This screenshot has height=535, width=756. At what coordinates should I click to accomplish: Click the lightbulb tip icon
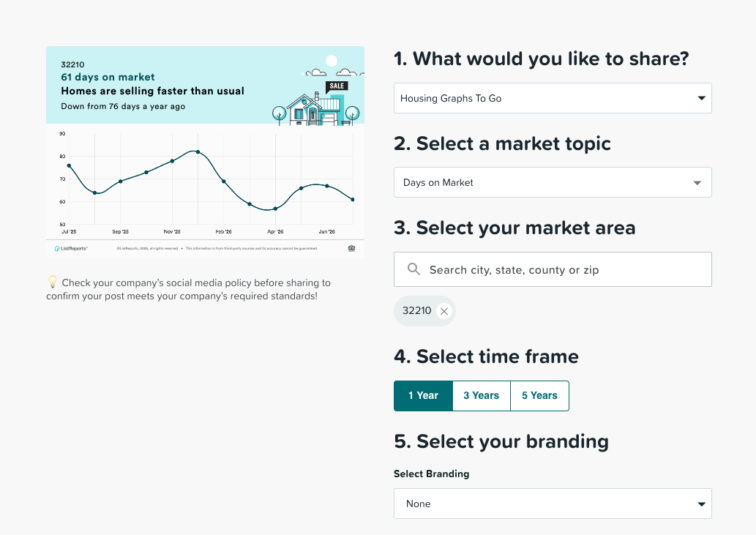(53, 282)
